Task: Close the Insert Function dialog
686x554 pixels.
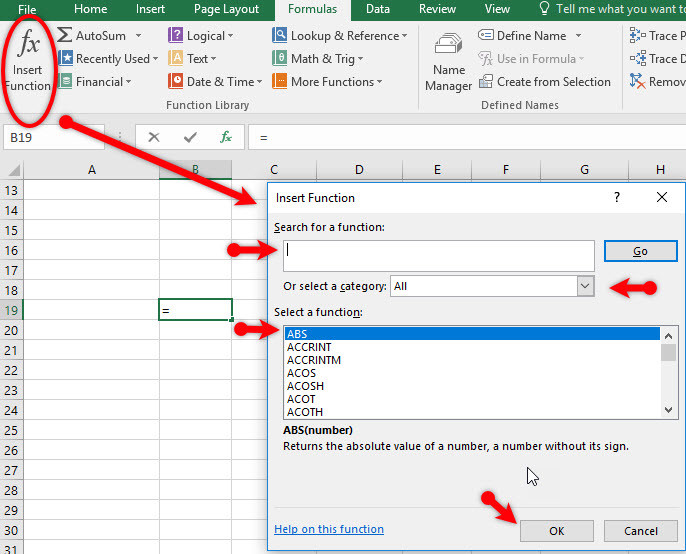Action: (662, 197)
